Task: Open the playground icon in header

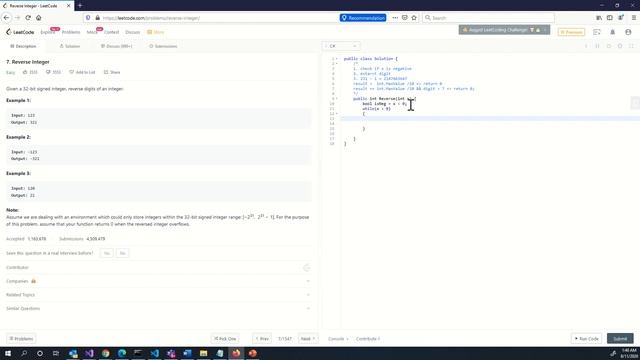Action: [597, 32]
